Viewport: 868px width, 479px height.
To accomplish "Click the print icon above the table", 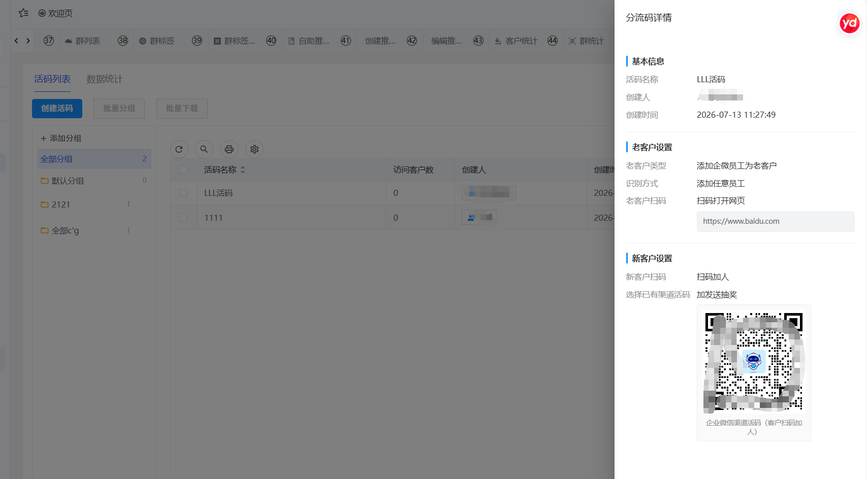I will pos(229,149).
